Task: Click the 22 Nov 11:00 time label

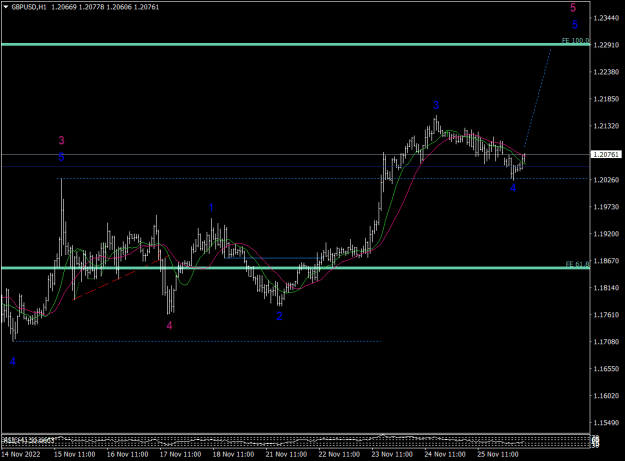Action: pos(339,454)
